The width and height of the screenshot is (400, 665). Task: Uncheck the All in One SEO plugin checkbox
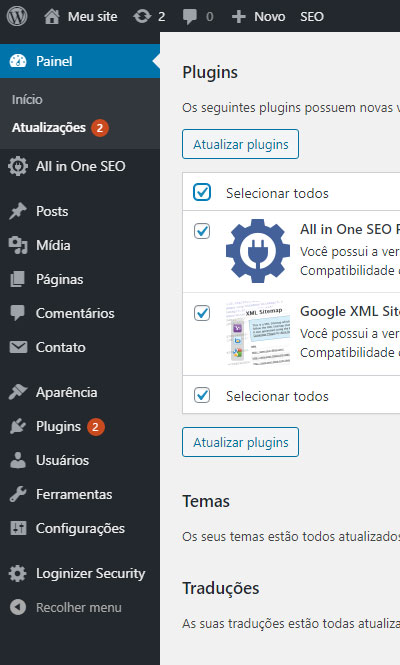point(202,231)
